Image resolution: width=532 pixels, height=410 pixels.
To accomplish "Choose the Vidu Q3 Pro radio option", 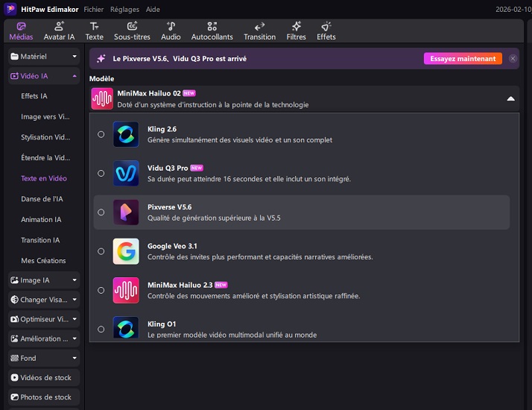I will [x=101, y=174].
